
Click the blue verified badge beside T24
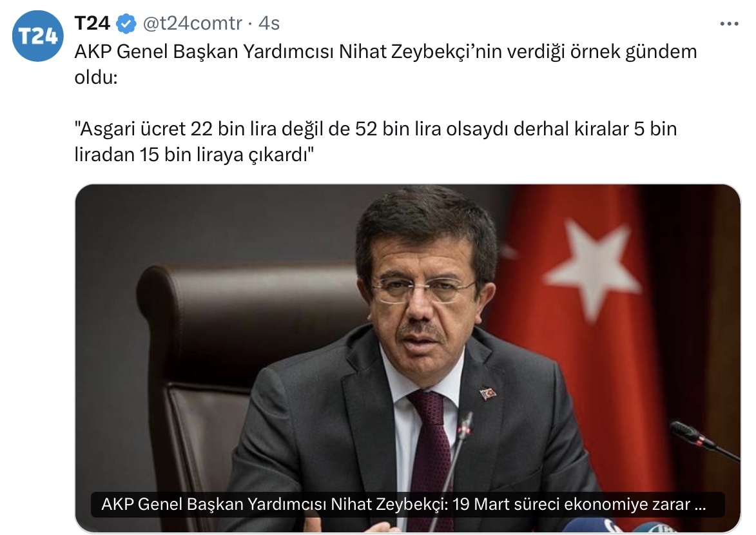pos(126,24)
